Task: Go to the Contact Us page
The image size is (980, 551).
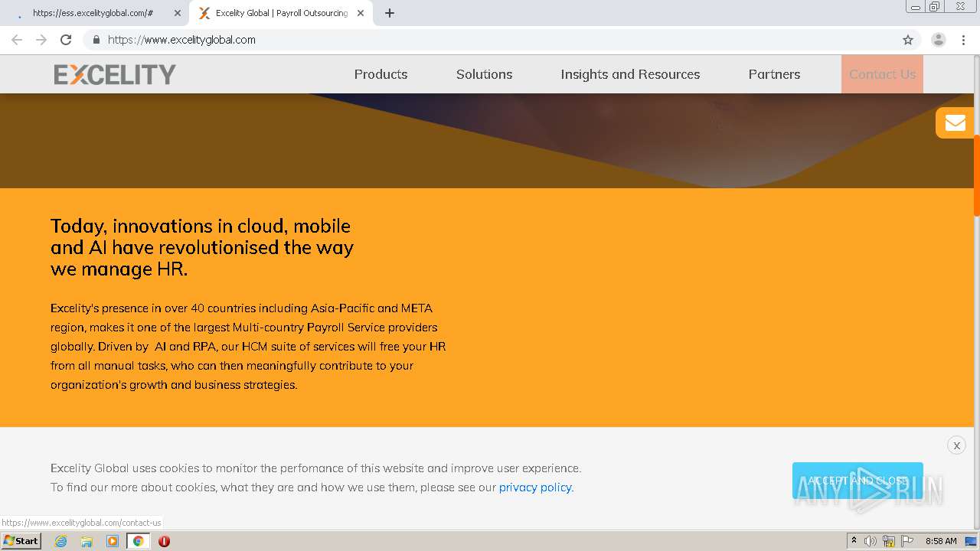Action: [x=882, y=74]
